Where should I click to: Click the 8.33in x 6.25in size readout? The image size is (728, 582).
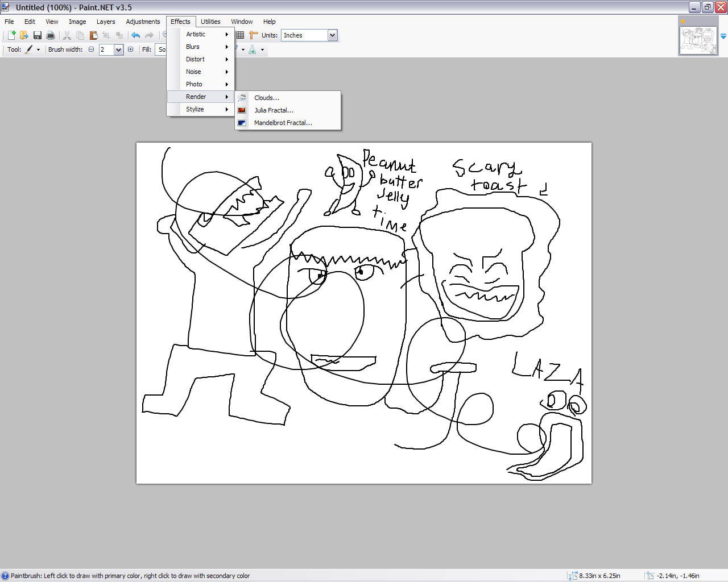pos(599,576)
